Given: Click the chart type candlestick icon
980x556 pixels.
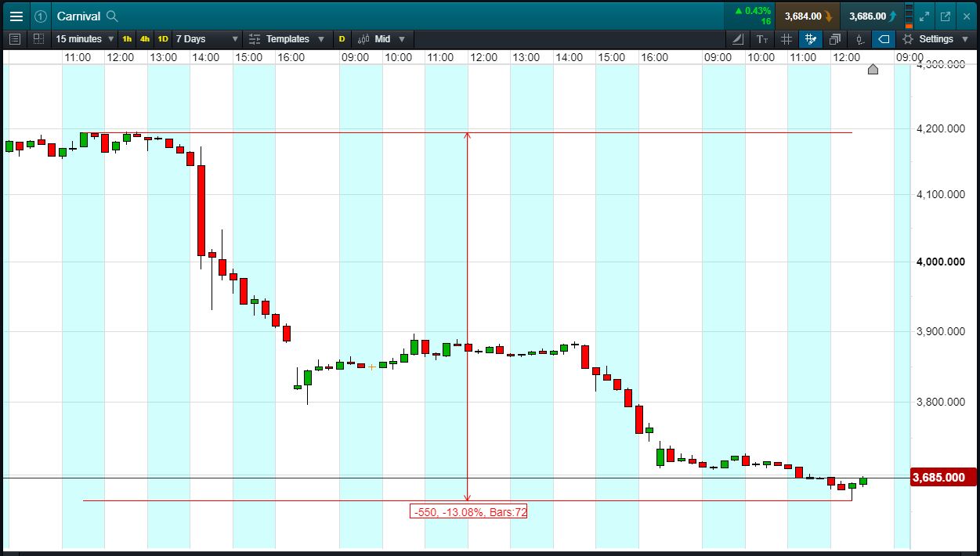Looking at the screenshot, I should click(363, 38).
